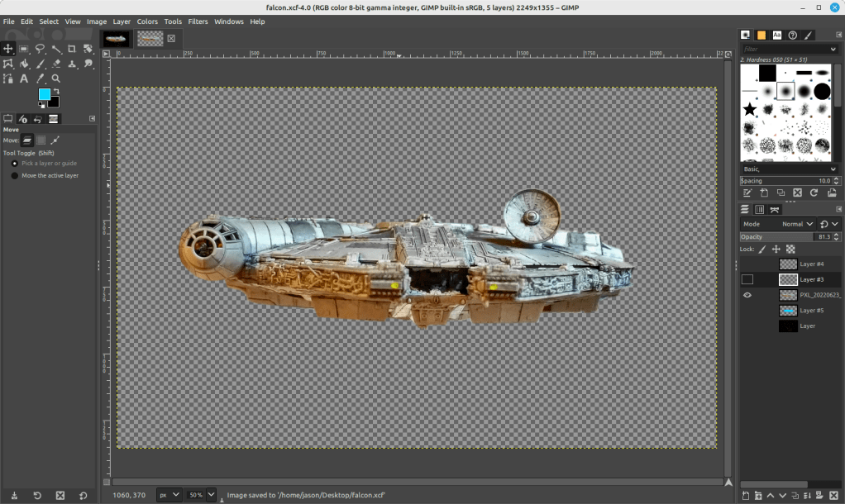Select Layer #5 in layers list
The width and height of the screenshot is (845, 504).
(x=810, y=311)
